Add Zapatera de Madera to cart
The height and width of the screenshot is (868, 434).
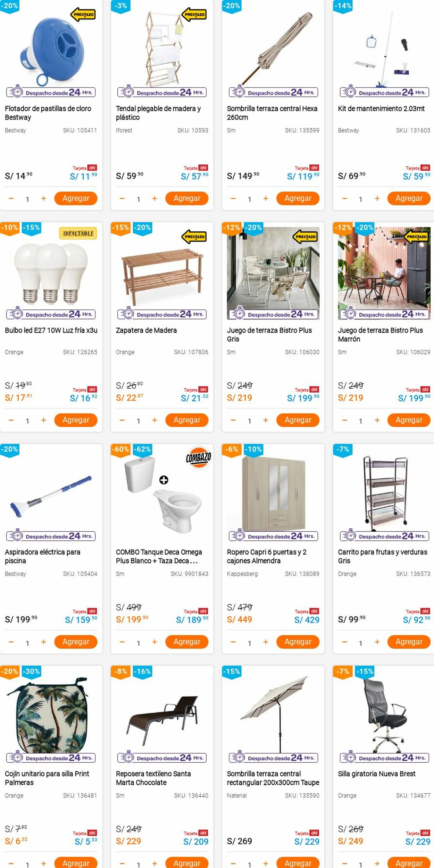click(187, 420)
